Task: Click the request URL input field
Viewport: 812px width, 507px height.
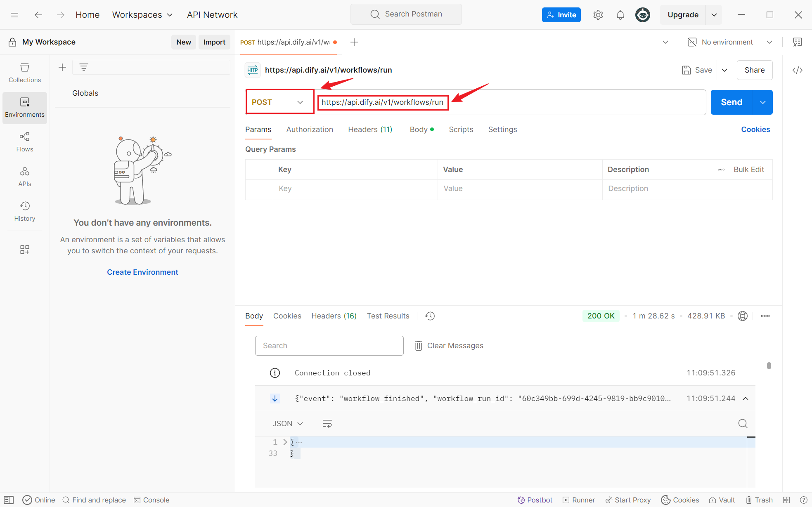Action: click(x=511, y=102)
